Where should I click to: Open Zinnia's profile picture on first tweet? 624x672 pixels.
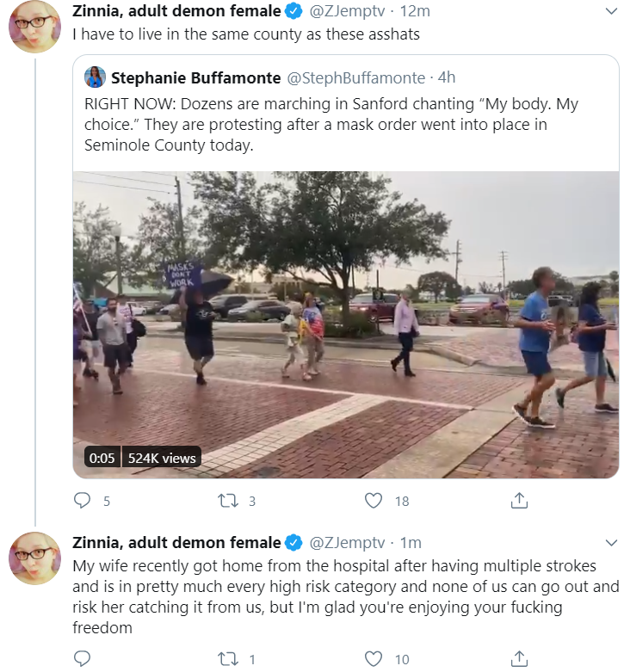click(34, 27)
